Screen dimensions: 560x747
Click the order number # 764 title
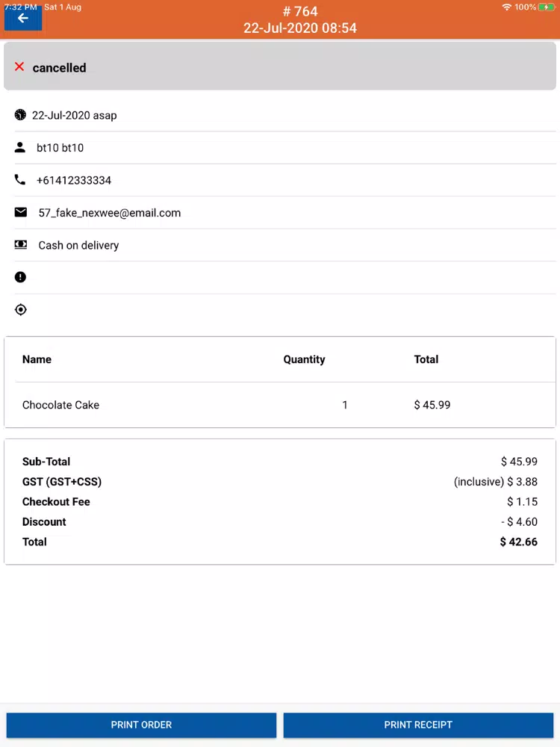click(x=300, y=11)
